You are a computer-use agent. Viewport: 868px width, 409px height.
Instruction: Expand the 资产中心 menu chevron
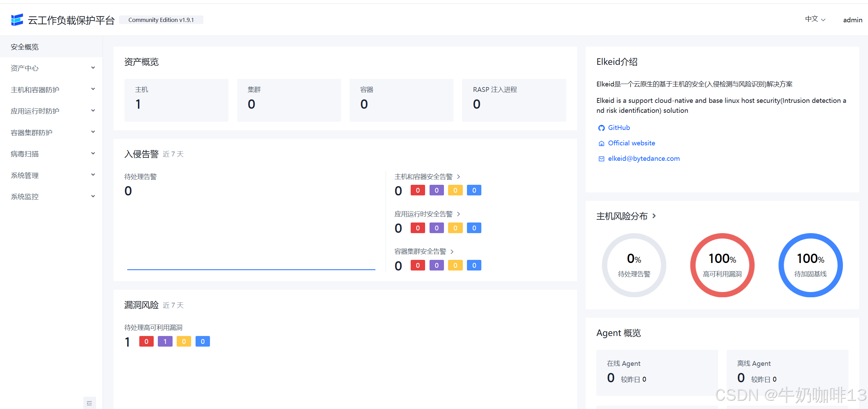click(93, 68)
